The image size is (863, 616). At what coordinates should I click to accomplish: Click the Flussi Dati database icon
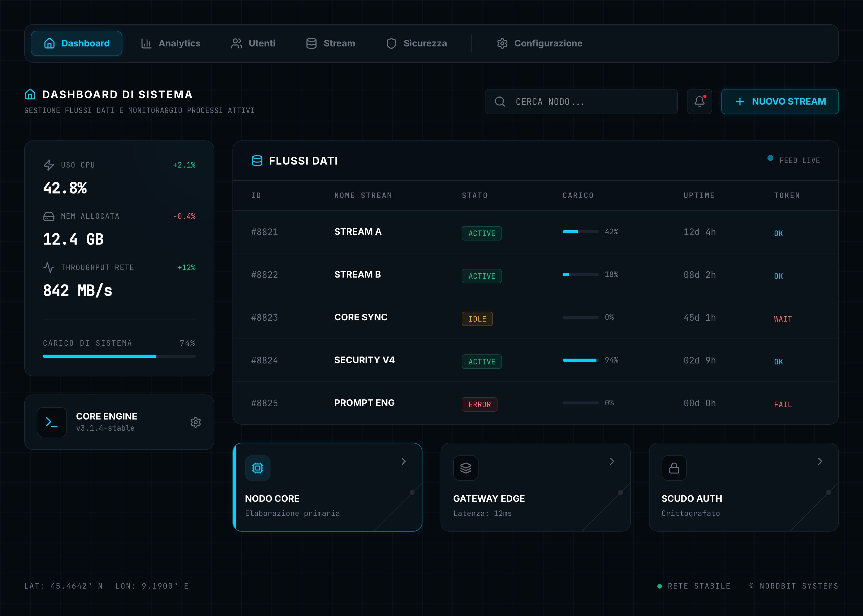pyautogui.click(x=257, y=161)
